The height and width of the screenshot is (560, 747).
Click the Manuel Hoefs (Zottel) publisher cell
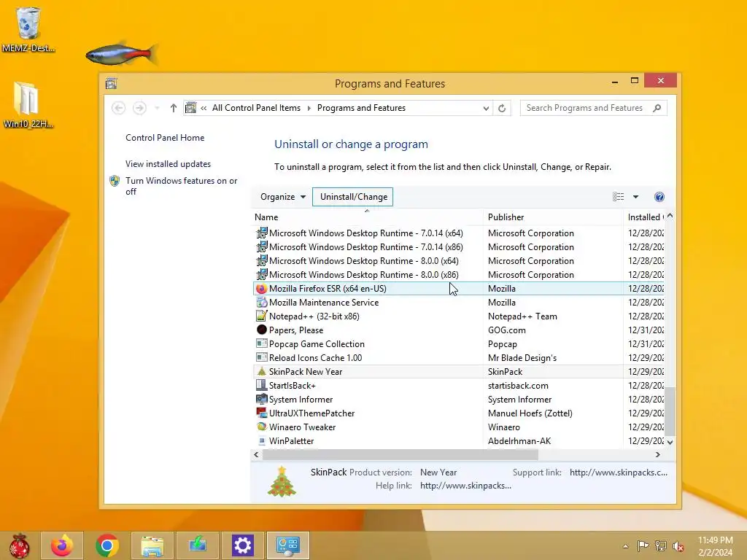point(530,413)
